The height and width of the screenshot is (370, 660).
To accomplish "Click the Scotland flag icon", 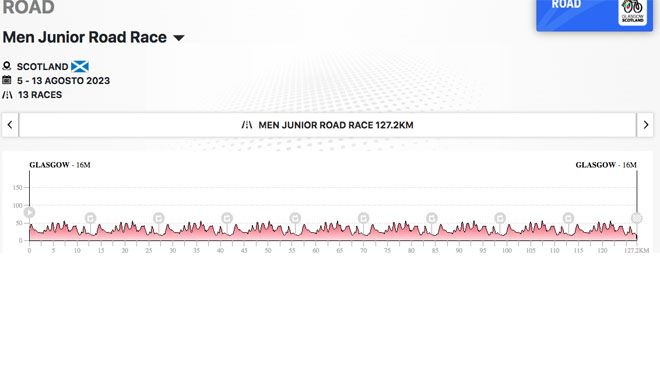I will (x=80, y=67).
